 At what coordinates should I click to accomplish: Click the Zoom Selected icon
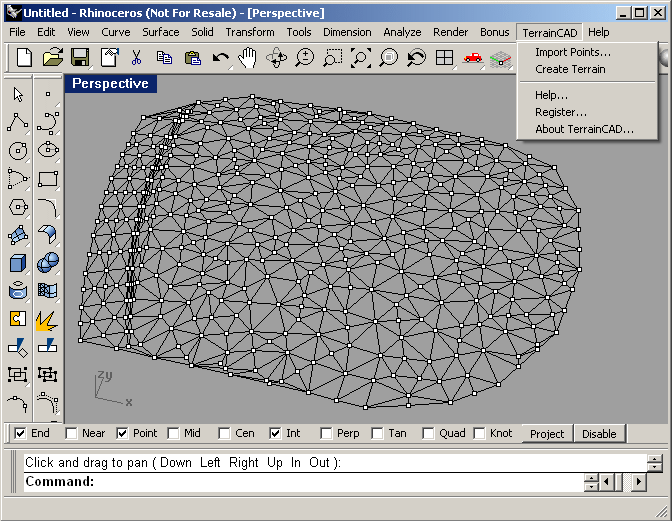click(x=389, y=57)
